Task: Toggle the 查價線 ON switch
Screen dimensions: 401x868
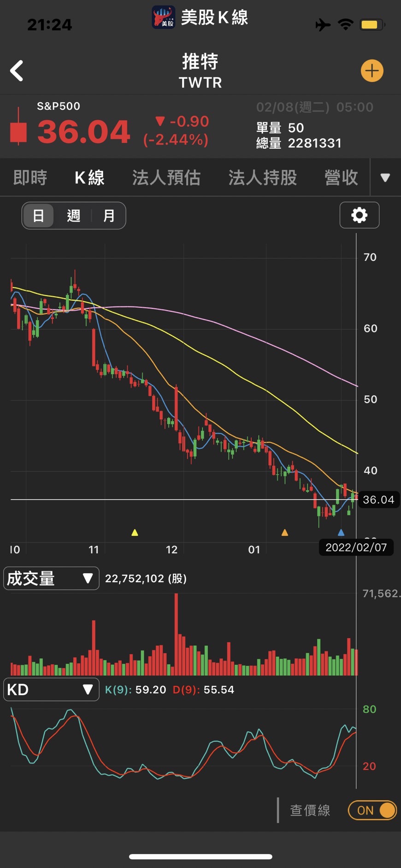Action: (x=372, y=810)
